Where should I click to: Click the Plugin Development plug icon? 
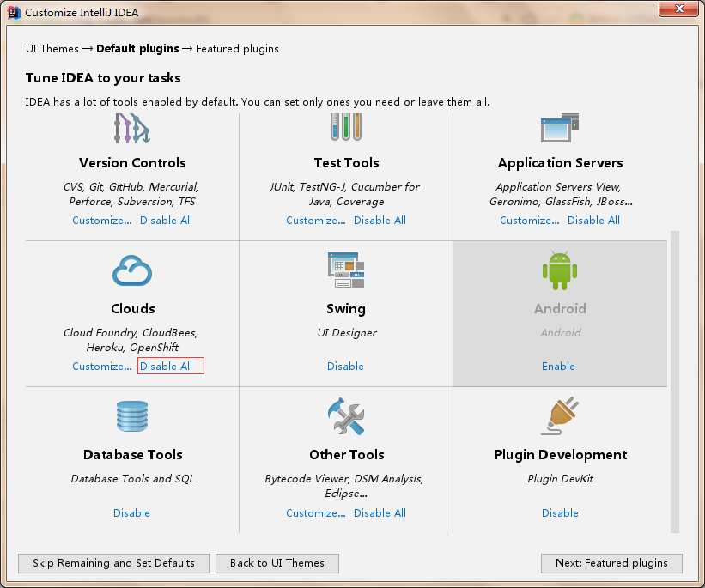560,415
